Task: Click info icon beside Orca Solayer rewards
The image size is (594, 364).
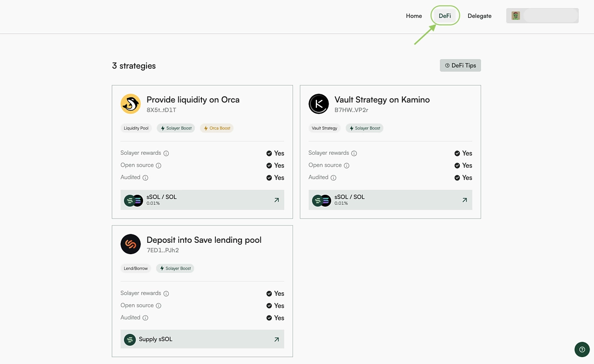Action: pyautogui.click(x=166, y=153)
